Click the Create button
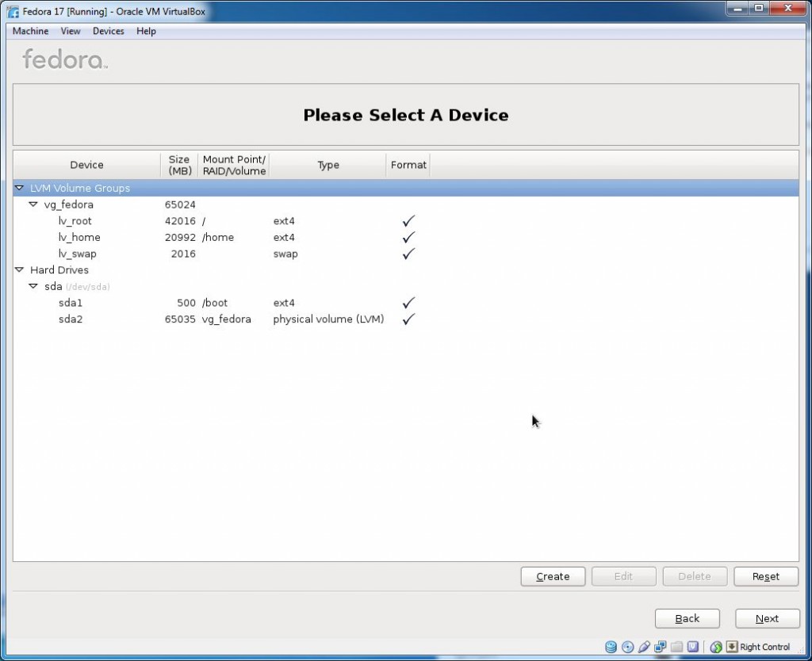 point(553,576)
